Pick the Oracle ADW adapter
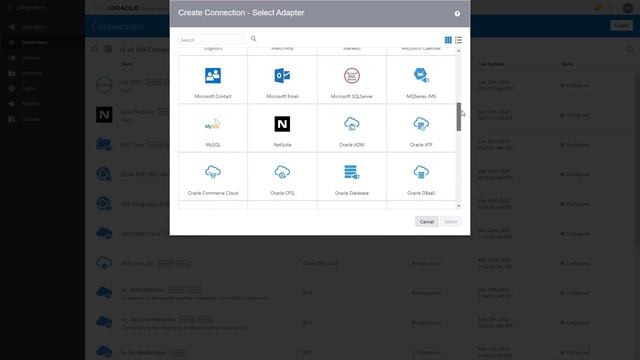Screen dimensions: 640x360 [351, 128]
